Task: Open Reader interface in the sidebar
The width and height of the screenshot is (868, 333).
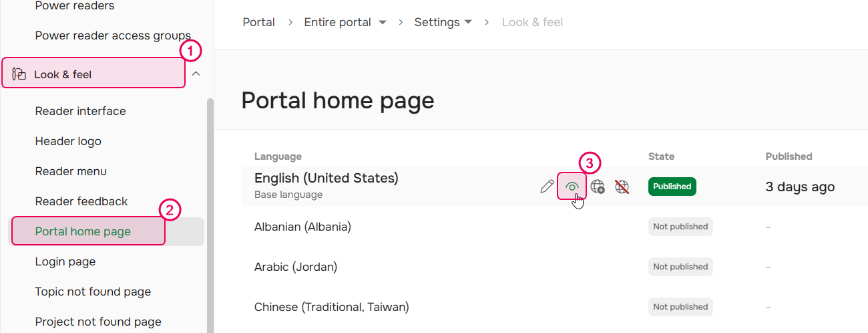Action: click(80, 111)
